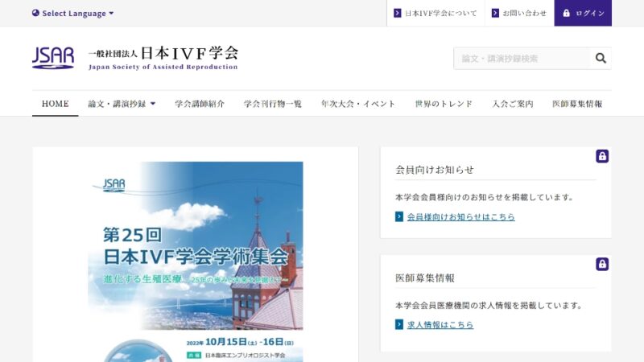Click the JSAR logo in the header
644x362 pixels.
click(53, 58)
